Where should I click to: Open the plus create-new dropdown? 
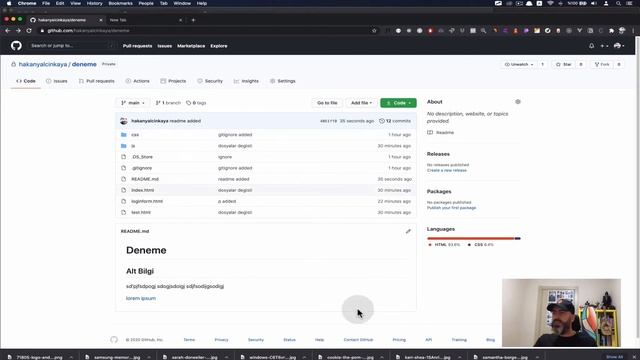pyautogui.click(x=604, y=46)
